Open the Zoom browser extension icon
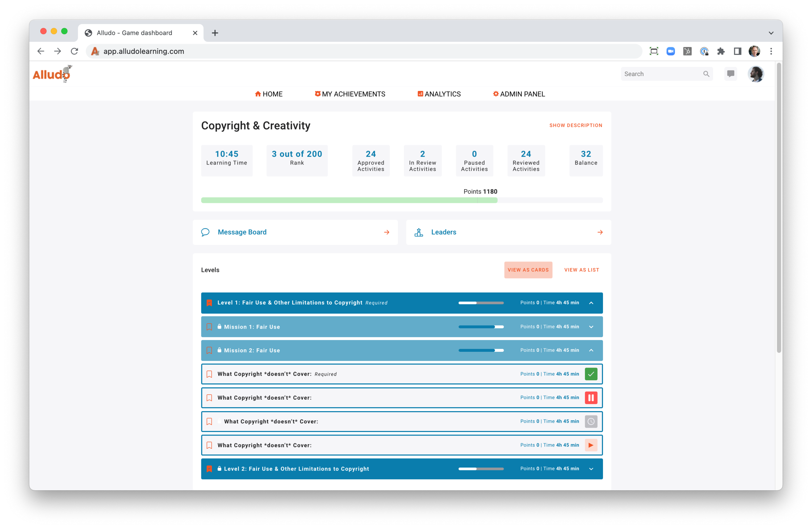This screenshot has height=529, width=812. click(671, 51)
